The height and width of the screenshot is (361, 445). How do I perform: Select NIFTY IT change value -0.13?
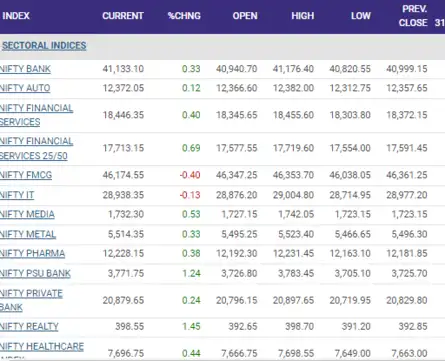tap(190, 195)
